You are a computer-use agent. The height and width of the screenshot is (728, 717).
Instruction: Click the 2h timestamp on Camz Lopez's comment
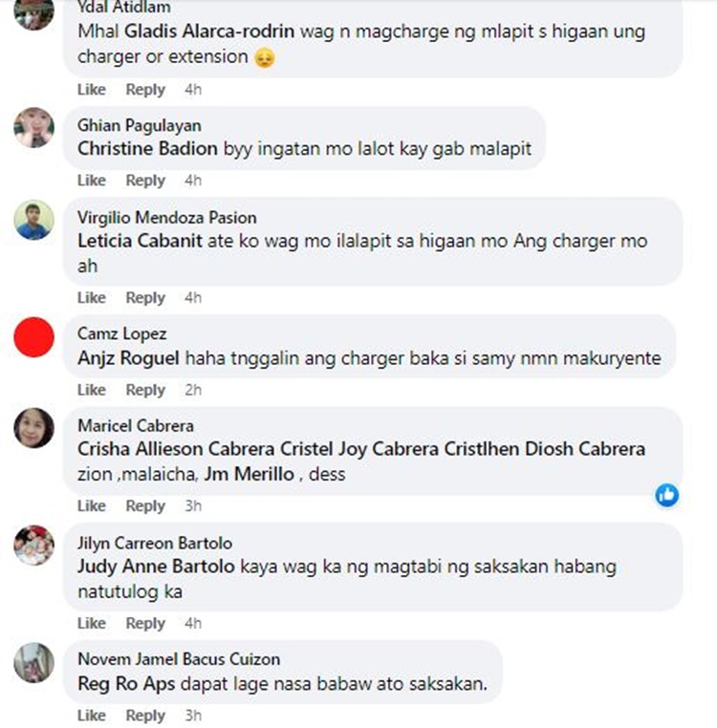click(x=193, y=390)
